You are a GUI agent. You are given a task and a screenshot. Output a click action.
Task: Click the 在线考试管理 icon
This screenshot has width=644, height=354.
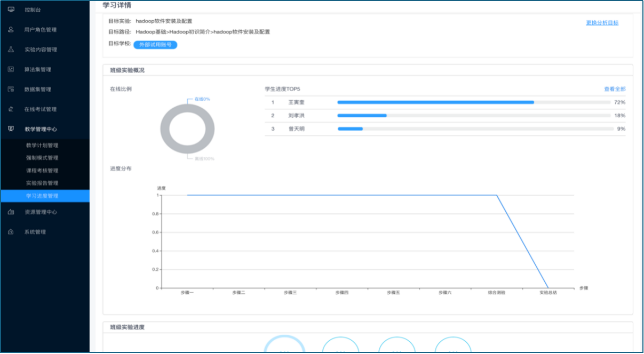click(x=11, y=109)
